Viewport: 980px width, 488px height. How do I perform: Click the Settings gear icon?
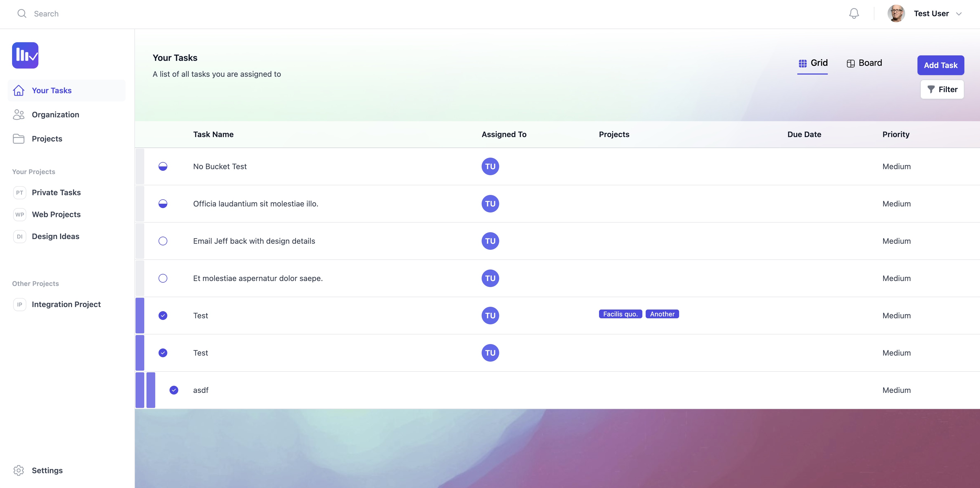click(x=19, y=470)
